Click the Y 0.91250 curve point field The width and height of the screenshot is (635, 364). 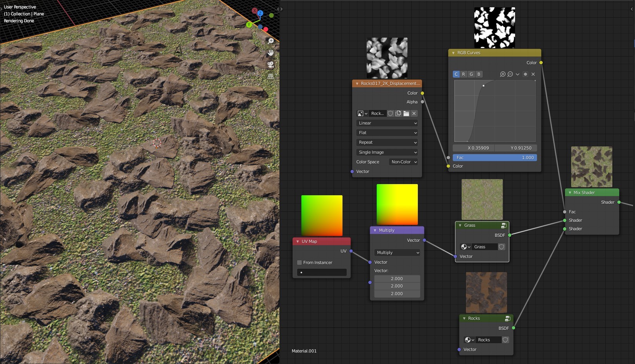pyautogui.click(x=516, y=148)
